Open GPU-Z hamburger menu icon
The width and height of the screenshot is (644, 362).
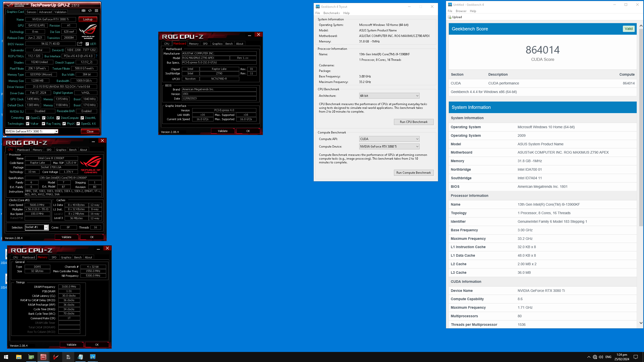pos(96,11)
